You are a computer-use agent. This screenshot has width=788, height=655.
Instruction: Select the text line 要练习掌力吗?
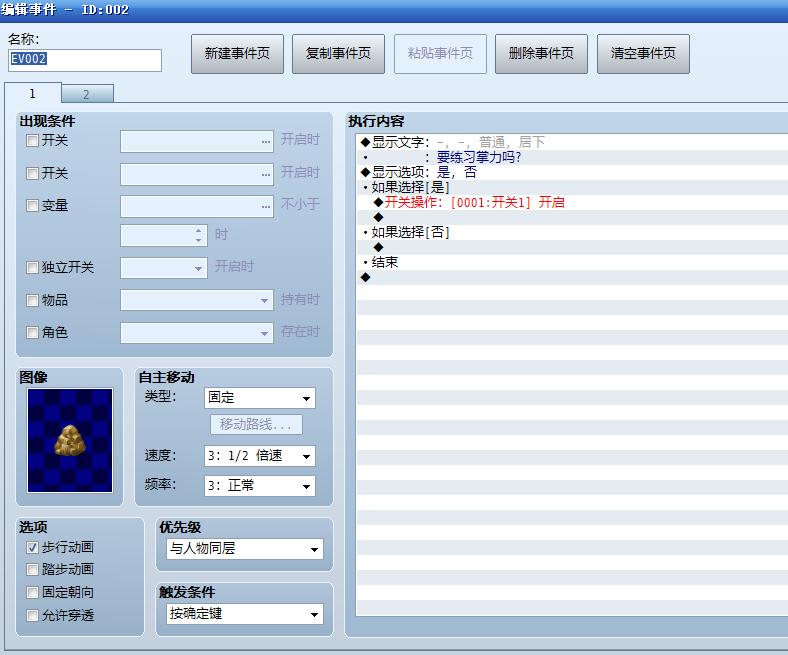(x=572, y=157)
